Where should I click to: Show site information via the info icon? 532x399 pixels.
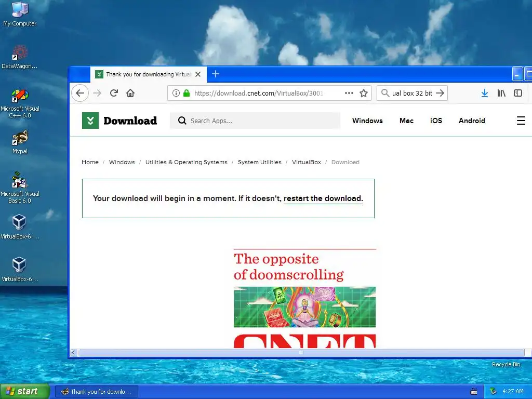[x=176, y=93]
